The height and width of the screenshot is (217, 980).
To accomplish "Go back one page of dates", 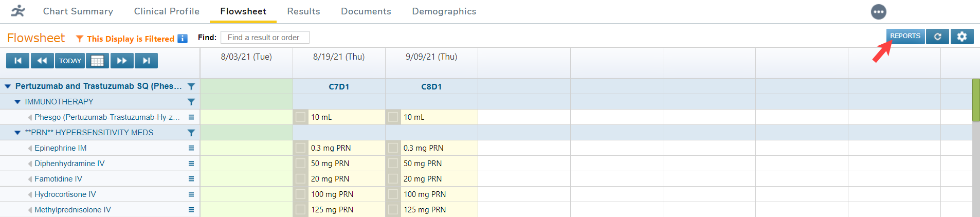I will click(x=42, y=61).
